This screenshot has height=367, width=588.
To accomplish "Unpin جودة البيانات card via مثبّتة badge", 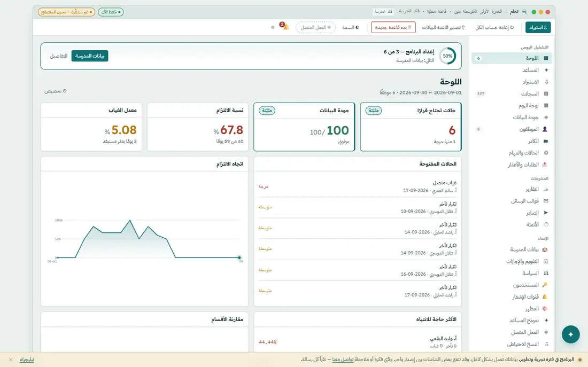I will pos(267,110).
